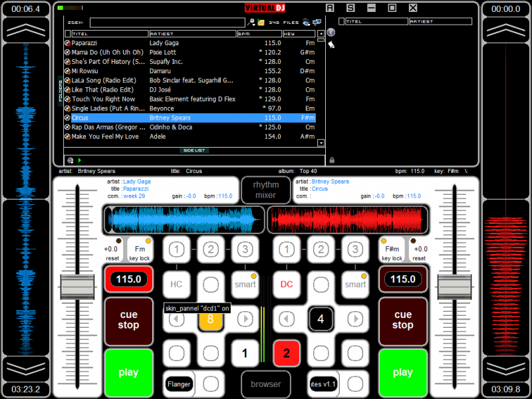The height and width of the screenshot is (399, 532).
Task: Sort by BPM column header
Action: click(259, 34)
